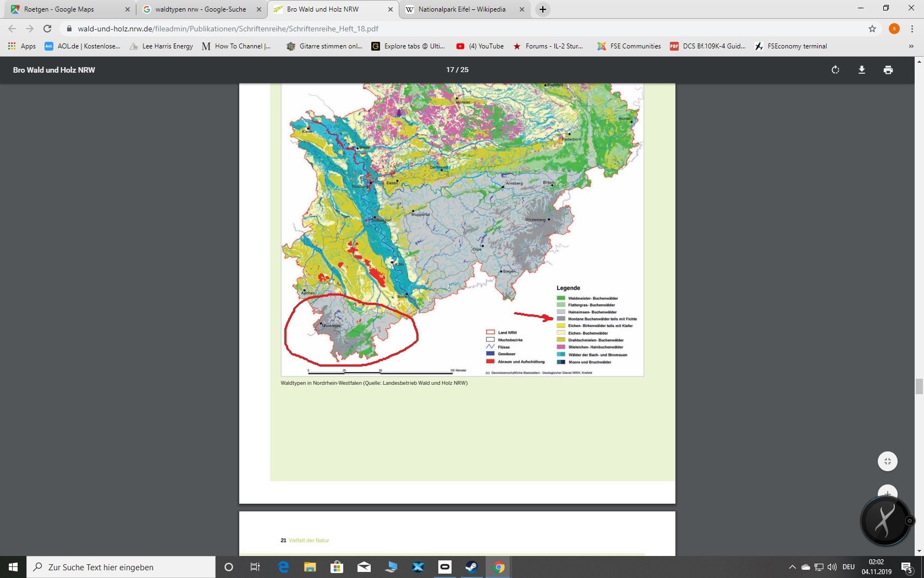The image size is (924, 578).
Task: Open the Oculus app from the taskbar
Action: pyautogui.click(x=445, y=567)
